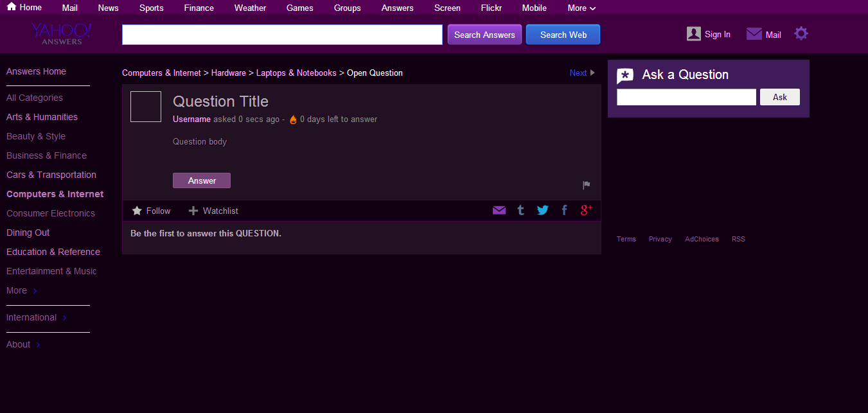Open the Finance tab in top bar
868x413 pixels.
pyautogui.click(x=199, y=8)
